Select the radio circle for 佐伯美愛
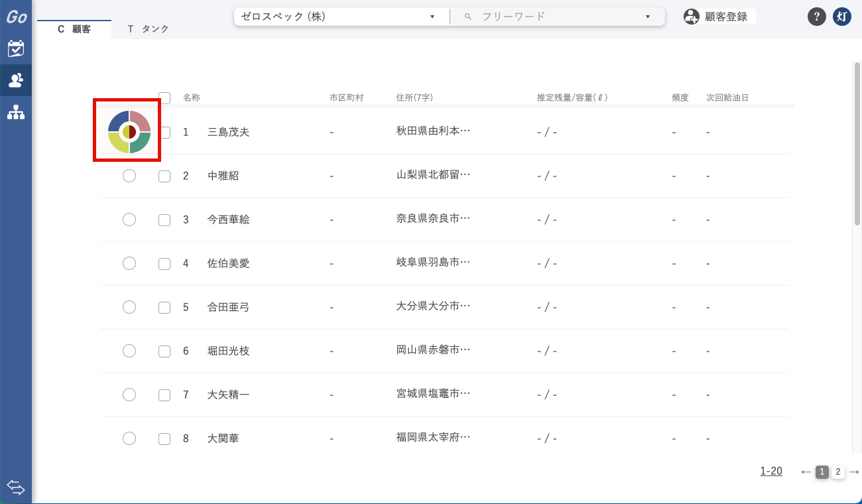The height and width of the screenshot is (504, 862). [x=129, y=263]
